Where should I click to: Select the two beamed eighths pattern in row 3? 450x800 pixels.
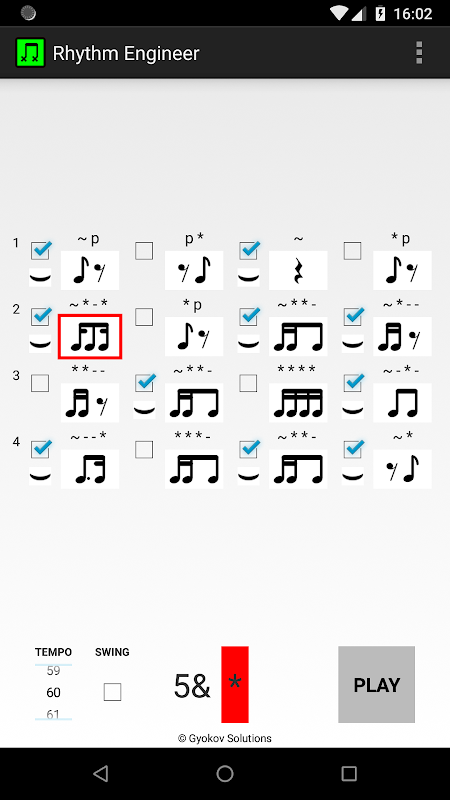402,403
